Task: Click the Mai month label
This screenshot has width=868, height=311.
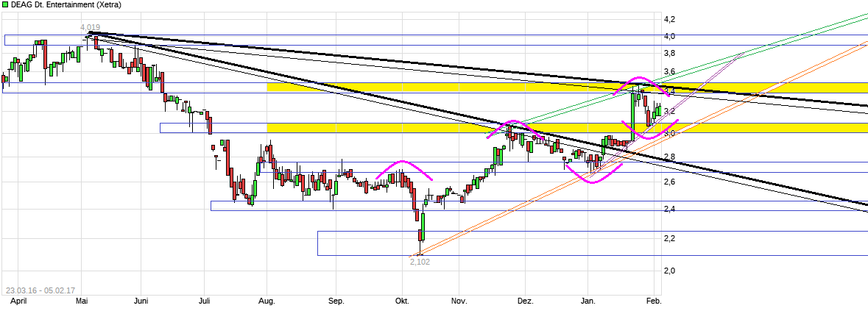Action: 82,301
